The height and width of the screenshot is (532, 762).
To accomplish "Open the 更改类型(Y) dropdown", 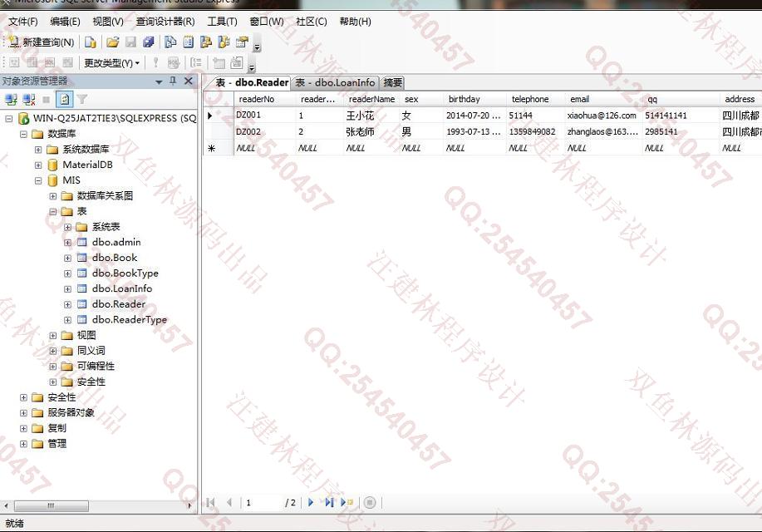I will tap(111, 62).
